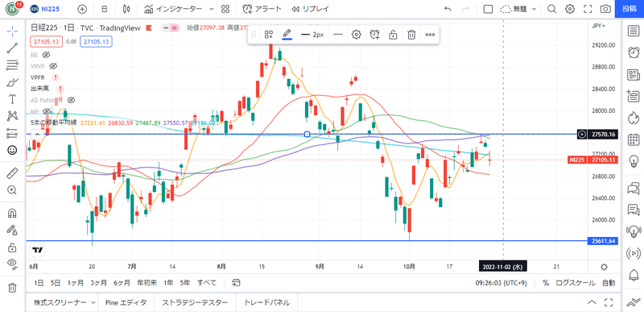The width and height of the screenshot is (644, 312).
Task: Open the economic calendar panel
Action: [x=634, y=139]
